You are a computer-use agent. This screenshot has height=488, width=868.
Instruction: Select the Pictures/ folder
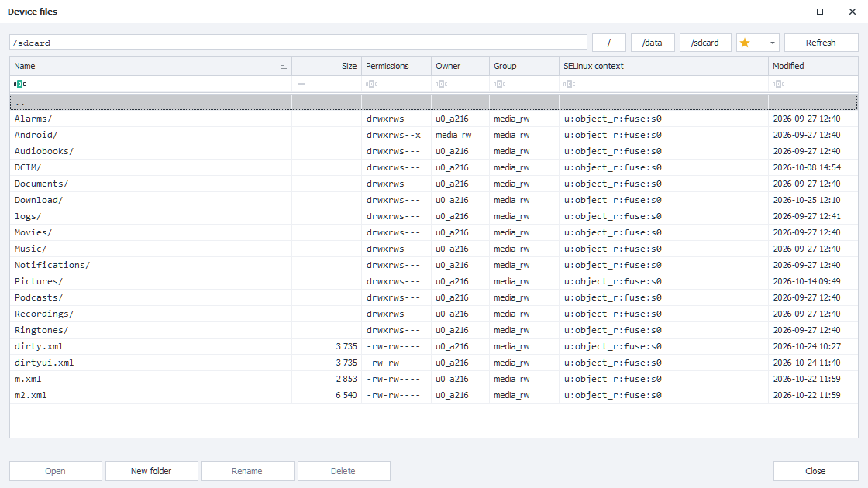point(433,281)
